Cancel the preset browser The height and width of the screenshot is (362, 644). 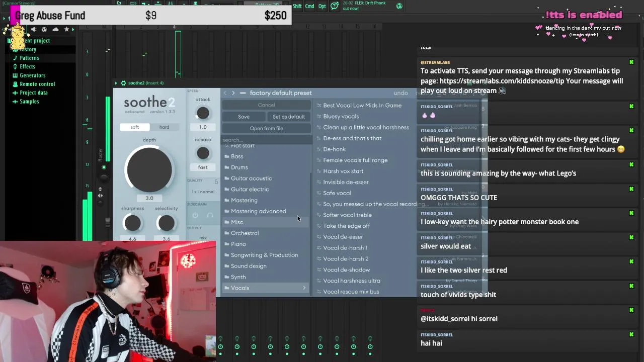tap(266, 105)
